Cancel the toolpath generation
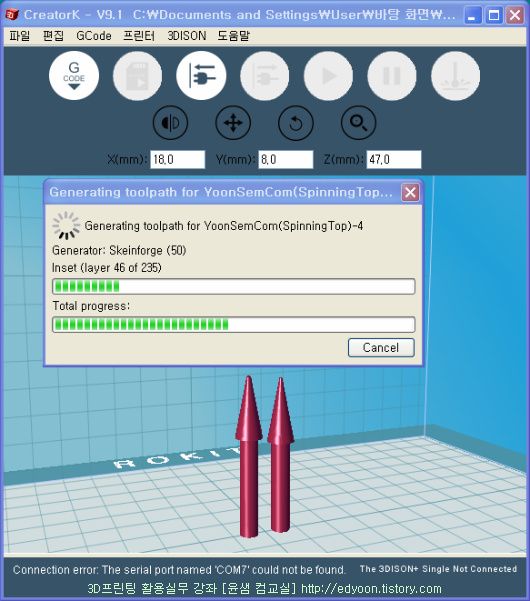The width and height of the screenshot is (530, 601). 381,348
